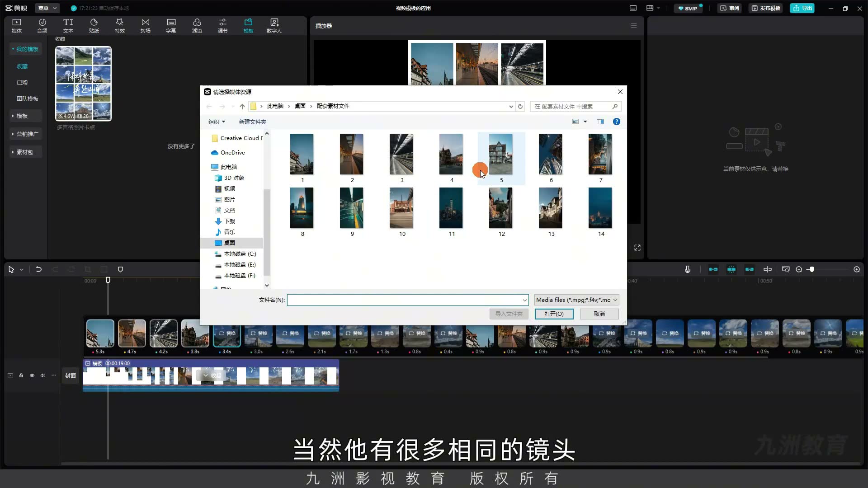
Task: Open the Media files type filter dropdown
Action: 576,300
